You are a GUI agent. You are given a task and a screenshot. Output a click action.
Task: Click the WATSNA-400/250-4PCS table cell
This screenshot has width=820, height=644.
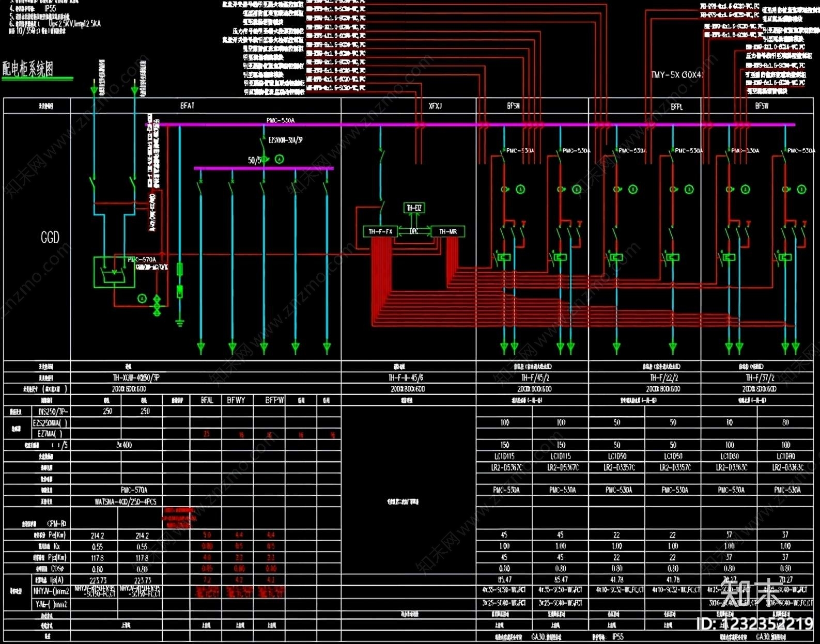click(126, 501)
